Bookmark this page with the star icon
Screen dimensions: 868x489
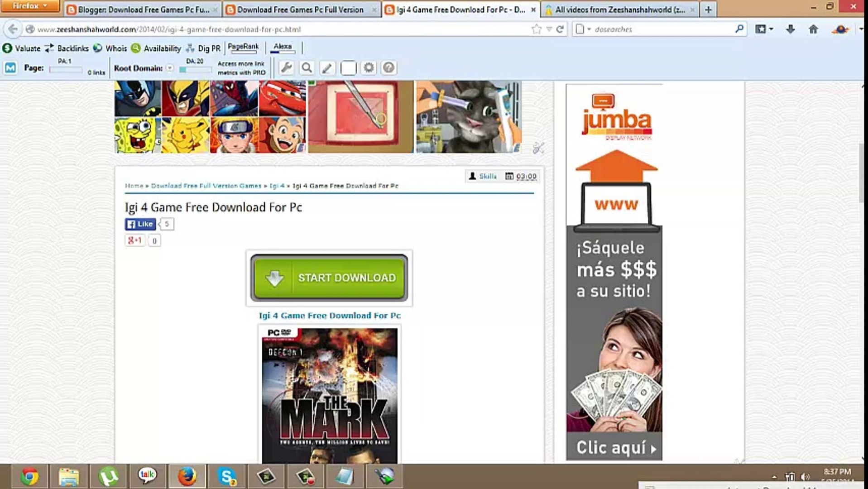pos(537,29)
